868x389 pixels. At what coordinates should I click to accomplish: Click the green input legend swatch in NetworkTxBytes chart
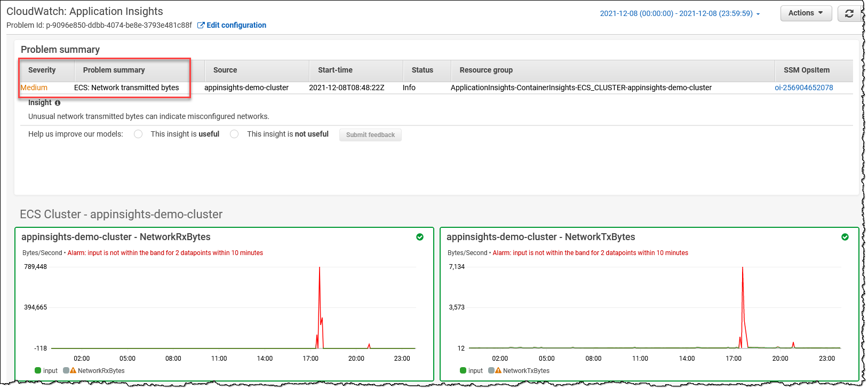pyautogui.click(x=463, y=370)
